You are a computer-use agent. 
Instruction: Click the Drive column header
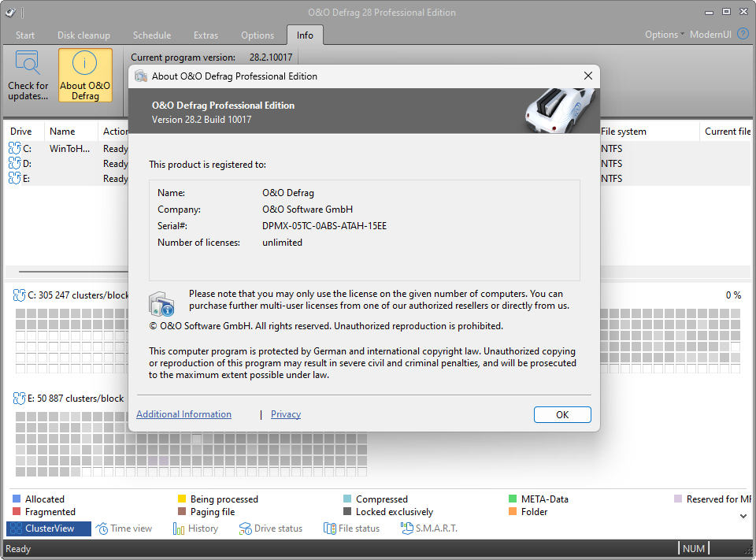tap(24, 132)
